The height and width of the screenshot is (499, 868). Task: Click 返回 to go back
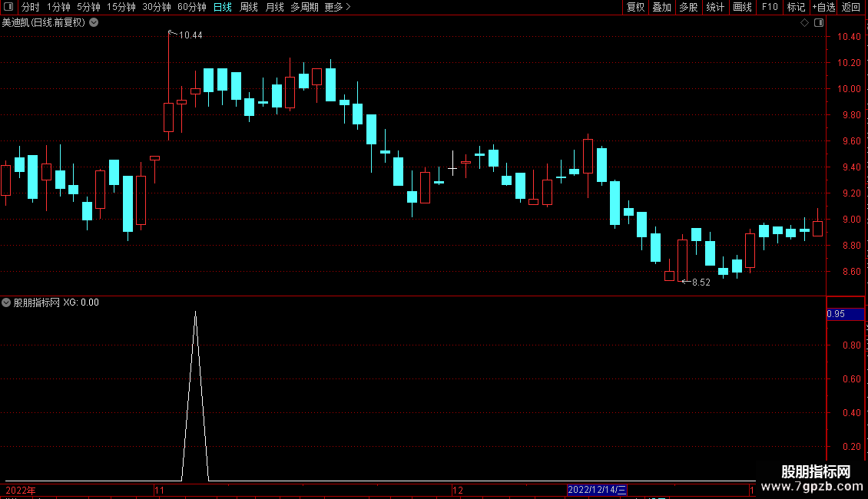pyautogui.click(x=851, y=7)
